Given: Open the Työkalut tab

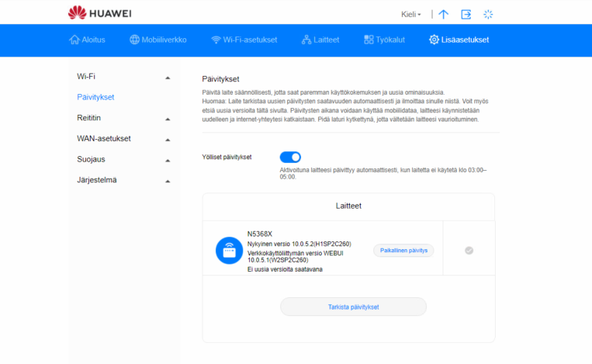Looking at the screenshot, I should (384, 40).
